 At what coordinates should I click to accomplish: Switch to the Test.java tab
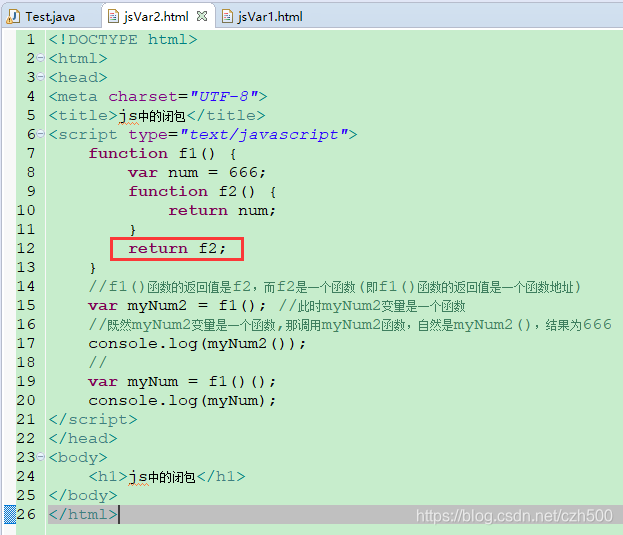pyautogui.click(x=50, y=17)
